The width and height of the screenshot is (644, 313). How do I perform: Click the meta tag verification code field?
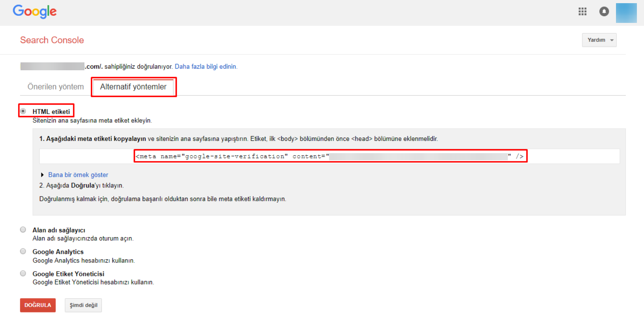tap(329, 156)
